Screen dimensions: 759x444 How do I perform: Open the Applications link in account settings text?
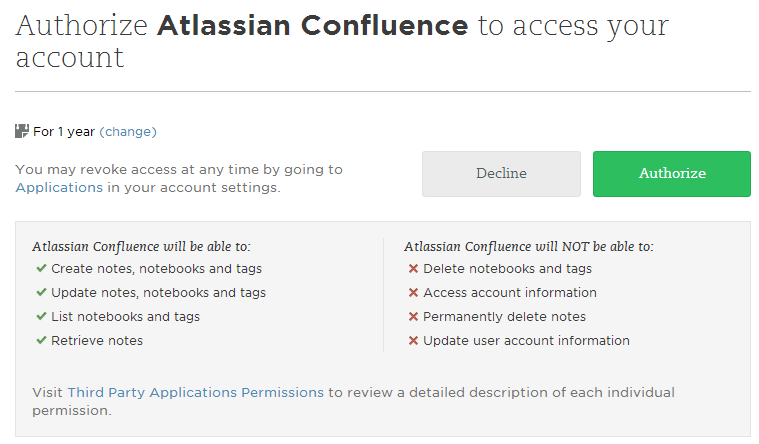point(59,187)
